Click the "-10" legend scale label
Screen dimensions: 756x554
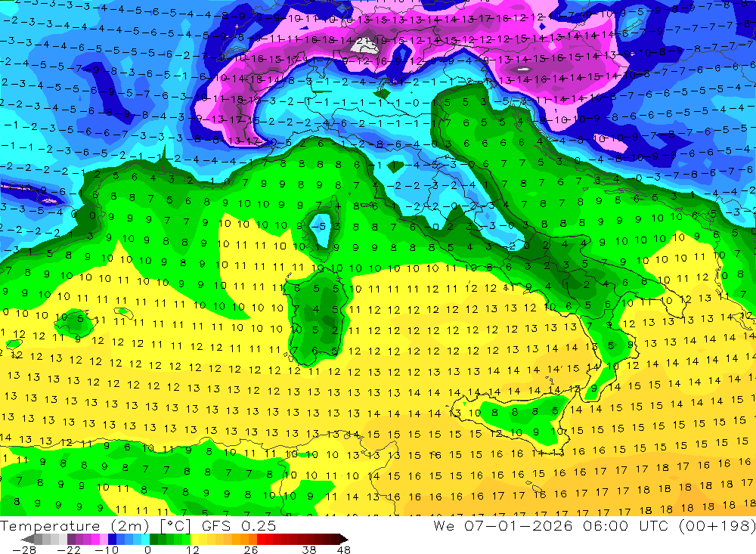pyautogui.click(x=107, y=550)
